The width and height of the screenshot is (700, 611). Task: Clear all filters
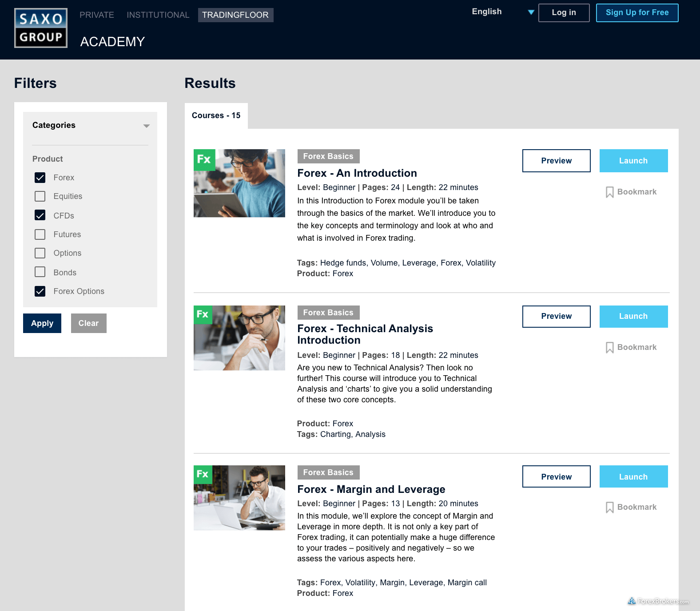click(x=89, y=323)
